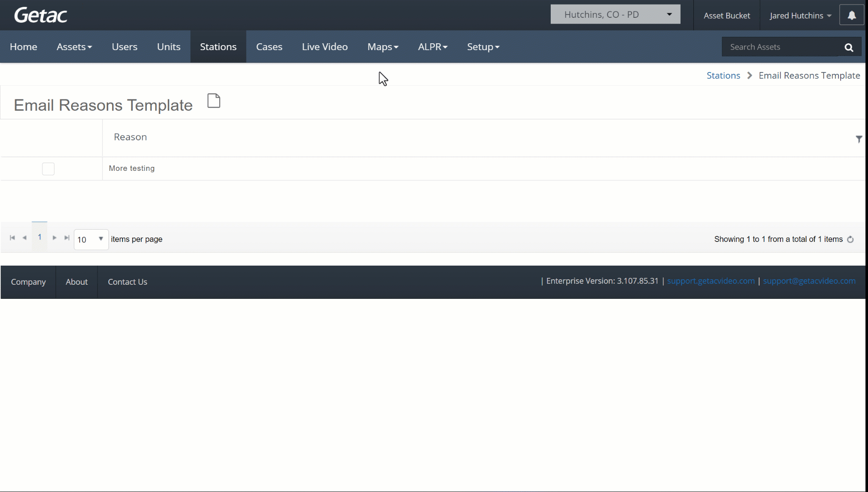Go to the next page arrow
Screen dimensions: 868x492
(x=55, y=238)
